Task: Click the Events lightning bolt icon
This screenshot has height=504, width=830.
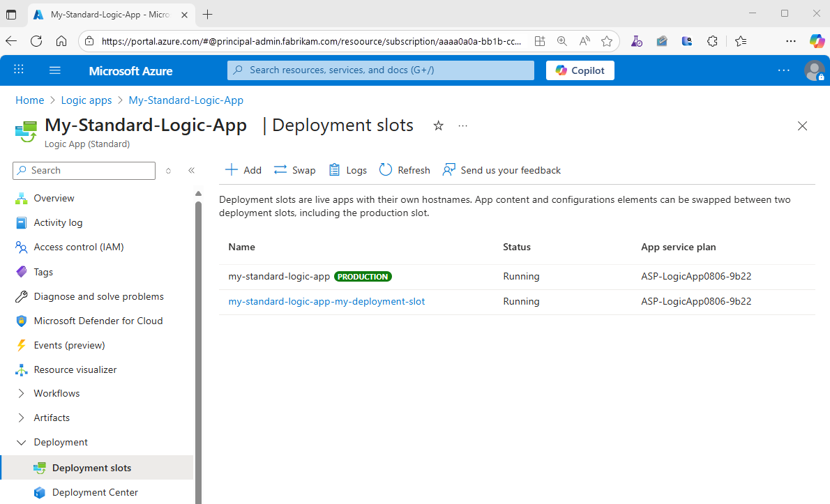Action: (x=21, y=345)
